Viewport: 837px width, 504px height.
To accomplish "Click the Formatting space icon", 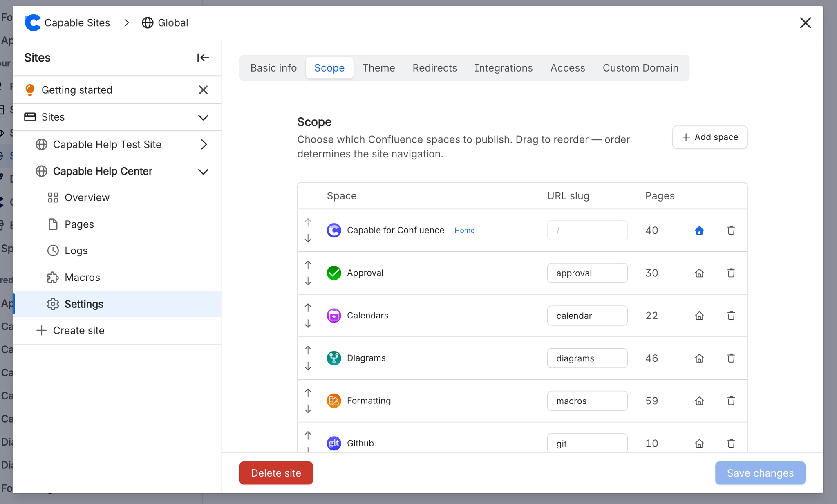I will coord(334,401).
